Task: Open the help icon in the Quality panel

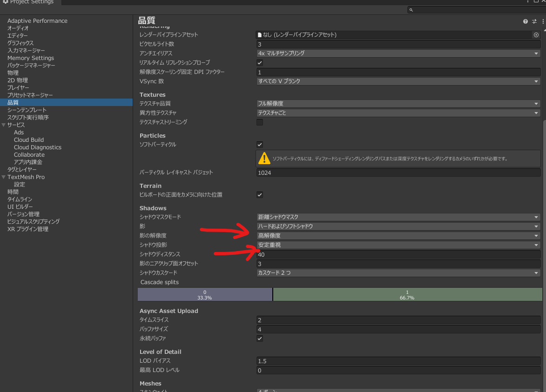Action: (525, 21)
